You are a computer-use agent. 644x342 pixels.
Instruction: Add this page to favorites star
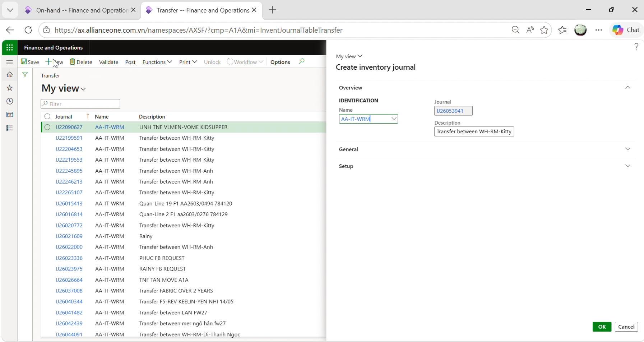(544, 30)
